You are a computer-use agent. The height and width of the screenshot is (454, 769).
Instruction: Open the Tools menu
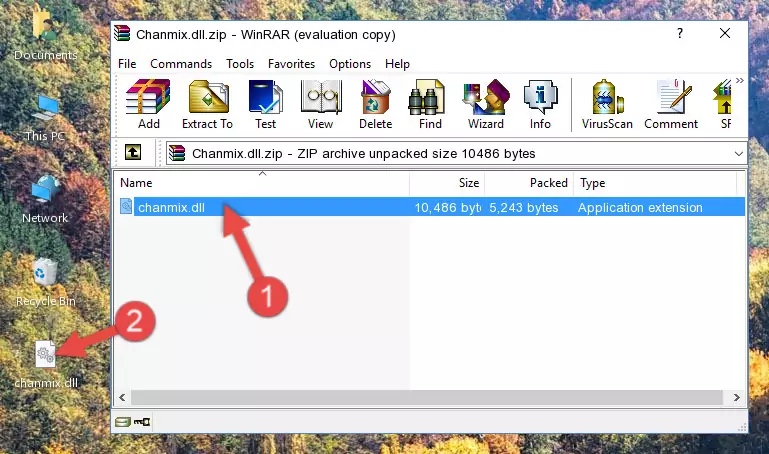tap(240, 64)
